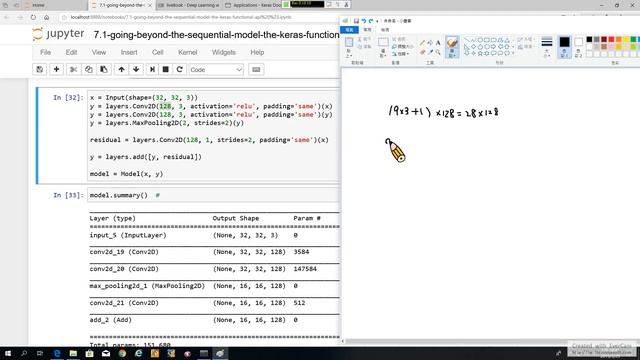Click the Jupyter logo link
Image resolution: width=640 pixels, height=360 pixels.
pos(58,34)
